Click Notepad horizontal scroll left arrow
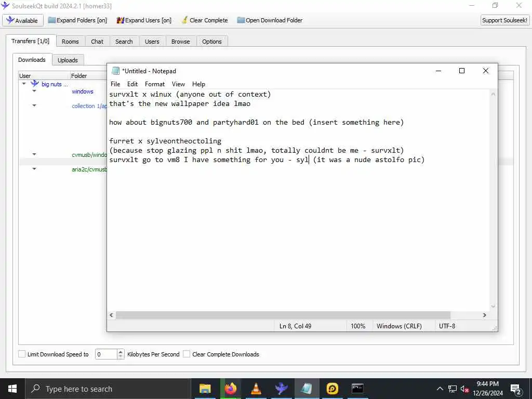 tap(111, 315)
